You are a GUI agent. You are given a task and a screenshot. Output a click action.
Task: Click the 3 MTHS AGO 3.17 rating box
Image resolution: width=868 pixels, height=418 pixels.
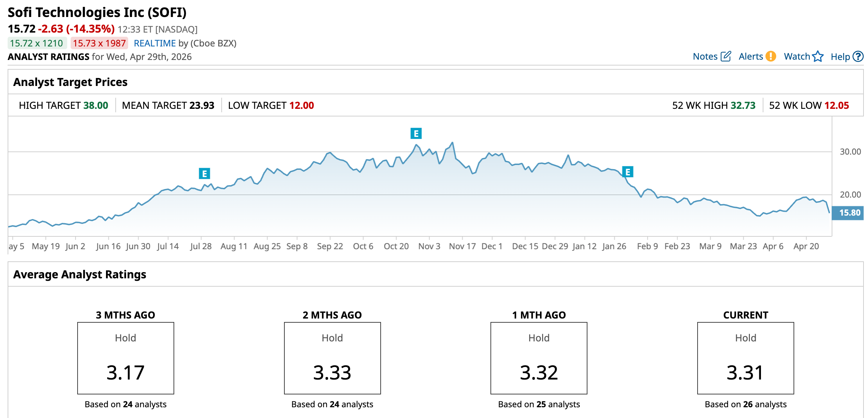tap(125, 358)
